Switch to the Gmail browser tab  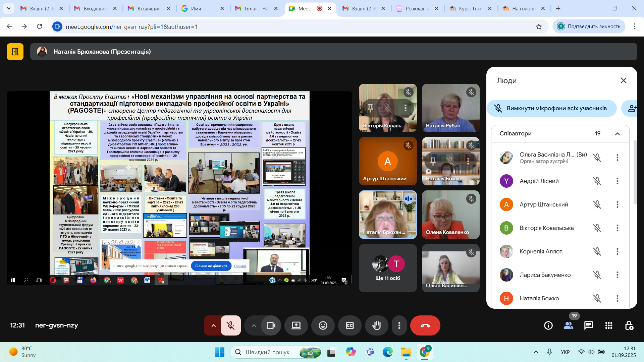[x=257, y=8]
